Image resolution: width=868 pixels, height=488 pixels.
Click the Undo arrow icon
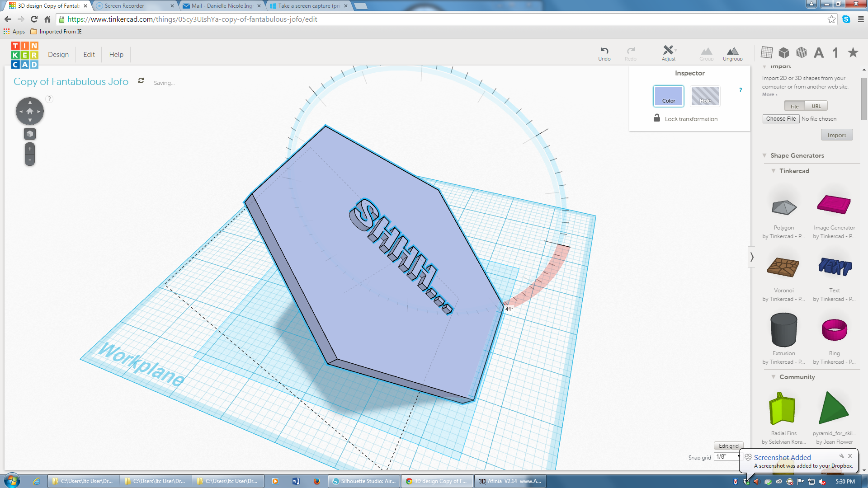point(604,50)
